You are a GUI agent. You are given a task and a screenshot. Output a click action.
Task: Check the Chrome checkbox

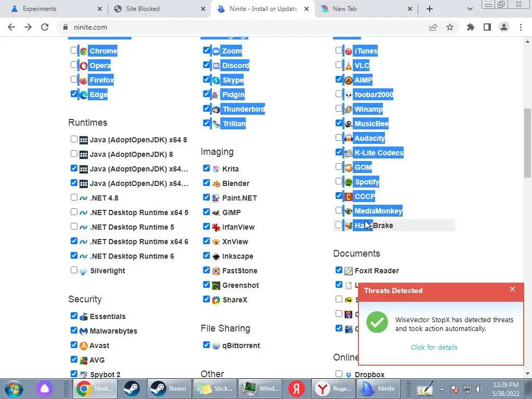point(74,50)
